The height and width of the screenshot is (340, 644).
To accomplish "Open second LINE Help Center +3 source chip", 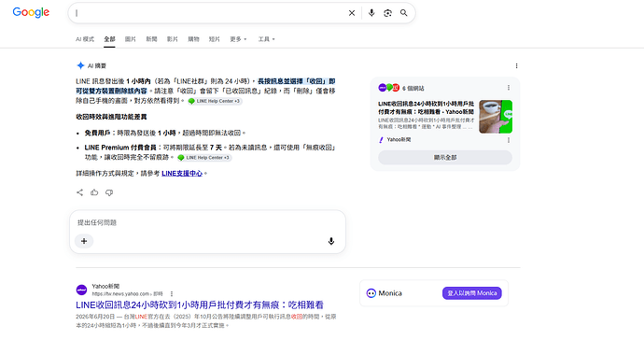I will 204,158.
